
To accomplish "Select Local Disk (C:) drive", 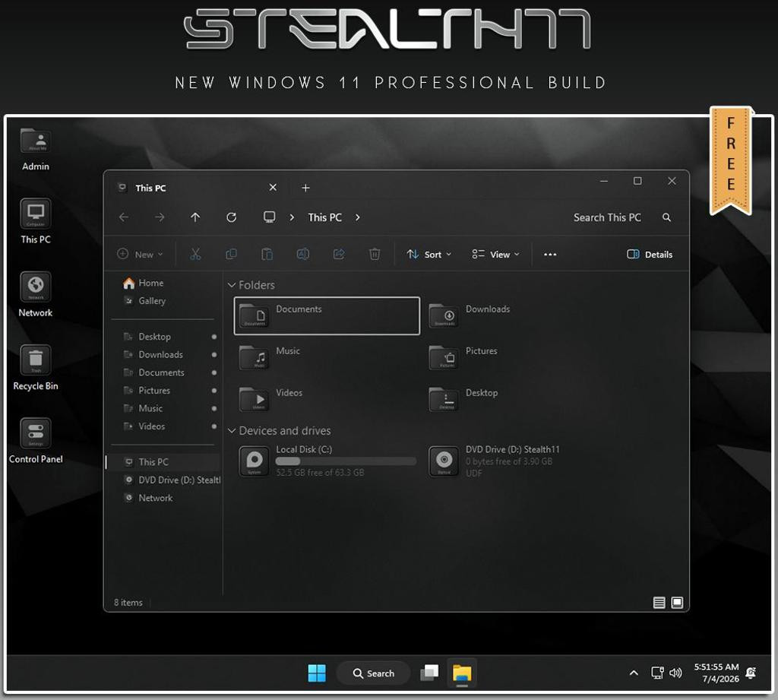I will tap(327, 461).
